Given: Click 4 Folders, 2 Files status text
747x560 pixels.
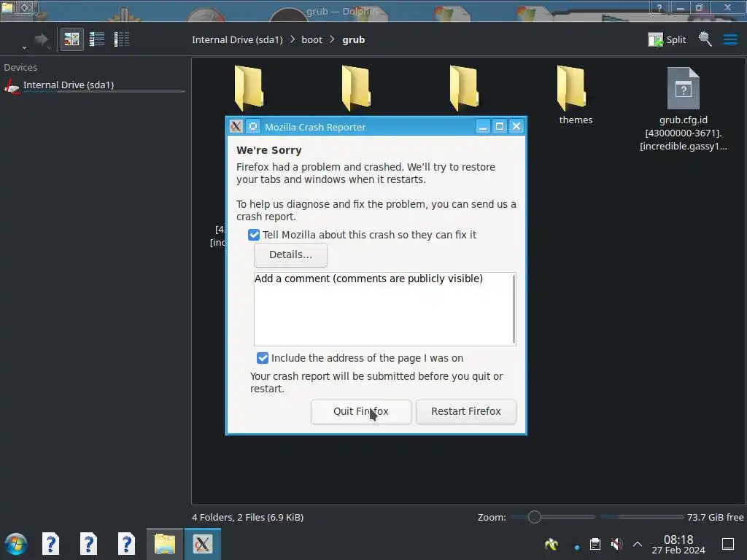Looking at the screenshot, I should [x=248, y=517].
